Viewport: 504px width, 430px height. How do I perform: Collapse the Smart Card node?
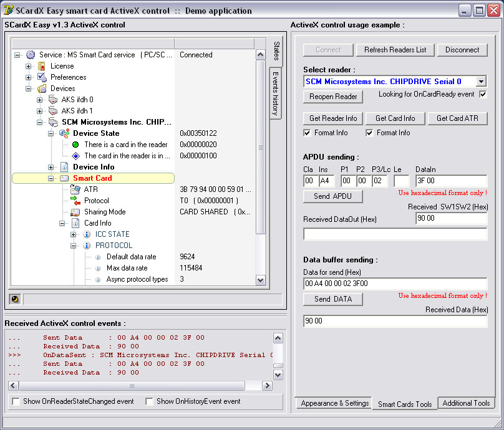click(x=51, y=178)
